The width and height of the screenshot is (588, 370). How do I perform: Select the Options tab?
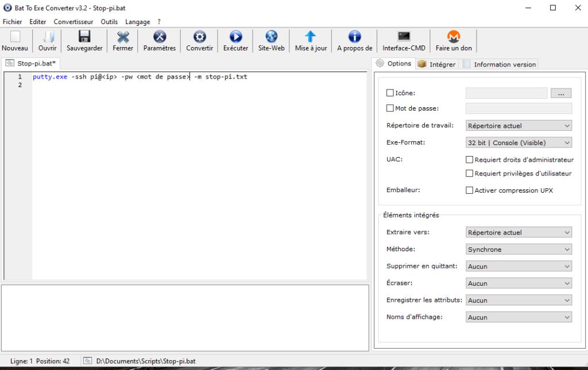click(x=394, y=63)
